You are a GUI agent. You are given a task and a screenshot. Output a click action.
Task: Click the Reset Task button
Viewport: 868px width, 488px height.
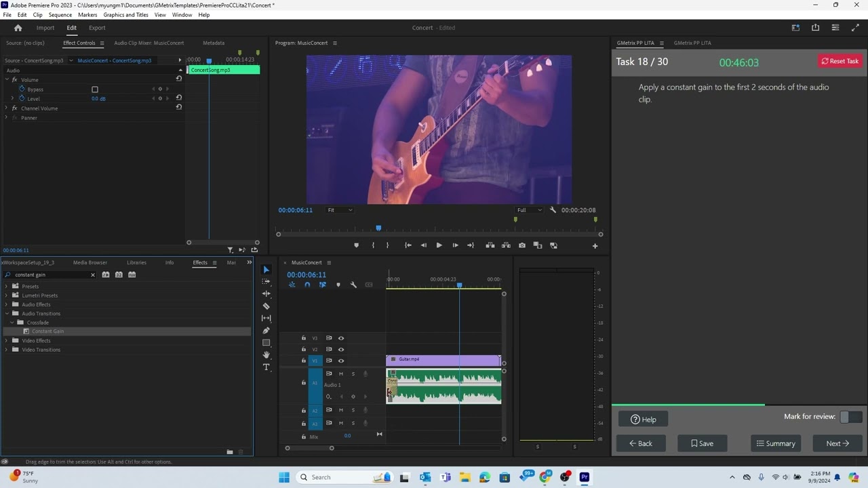tap(840, 61)
